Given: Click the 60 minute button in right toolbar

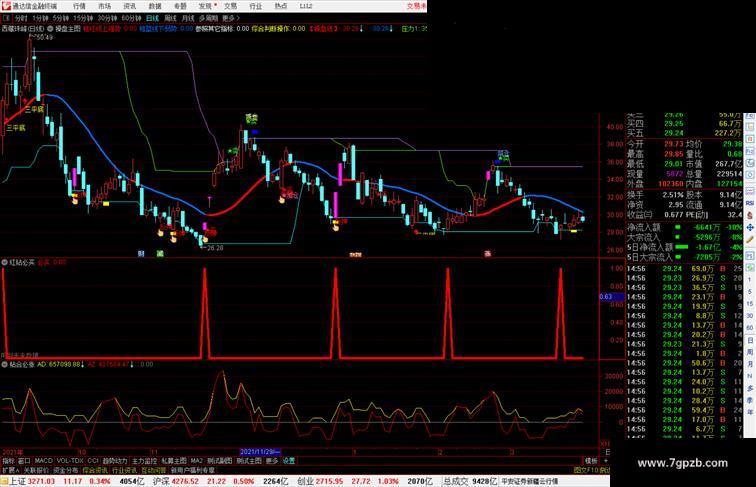Looking at the screenshot, I should (x=750, y=327).
